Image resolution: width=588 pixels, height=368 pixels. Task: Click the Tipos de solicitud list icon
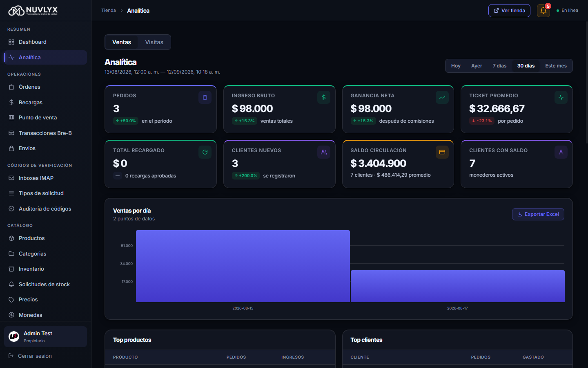[x=11, y=193]
